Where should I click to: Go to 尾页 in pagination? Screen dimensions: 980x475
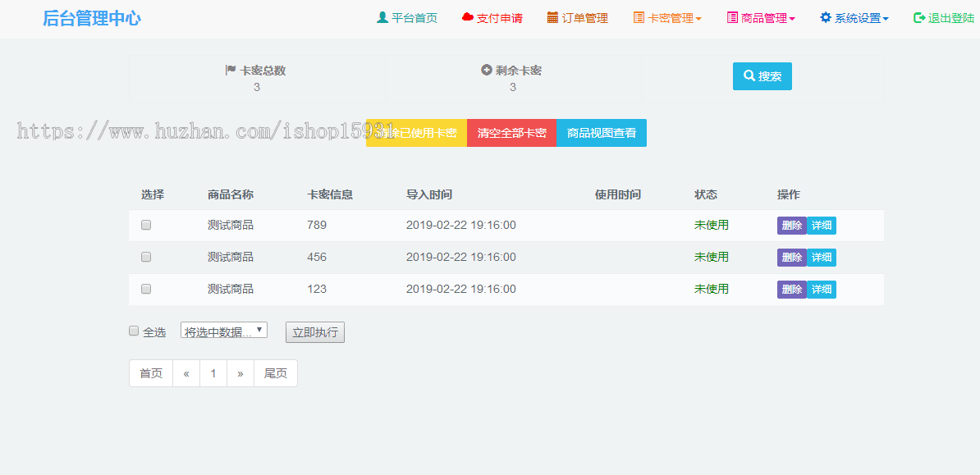(276, 373)
